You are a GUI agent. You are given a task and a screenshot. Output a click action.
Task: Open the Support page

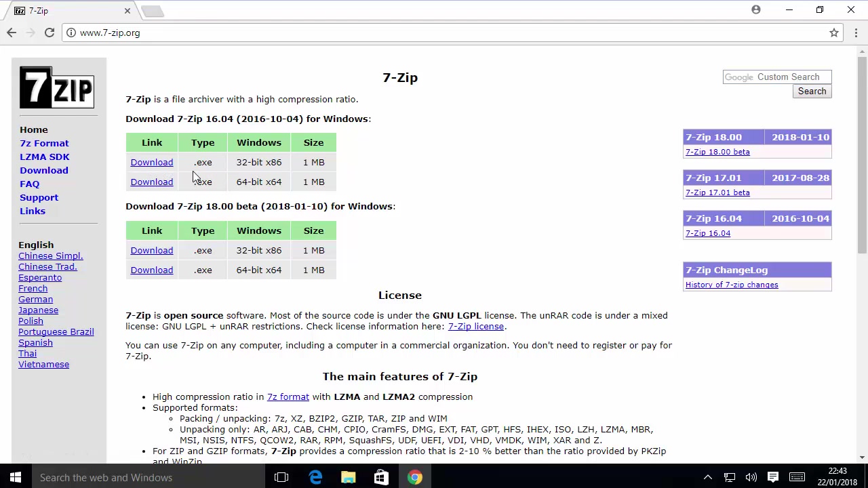(x=39, y=197)
